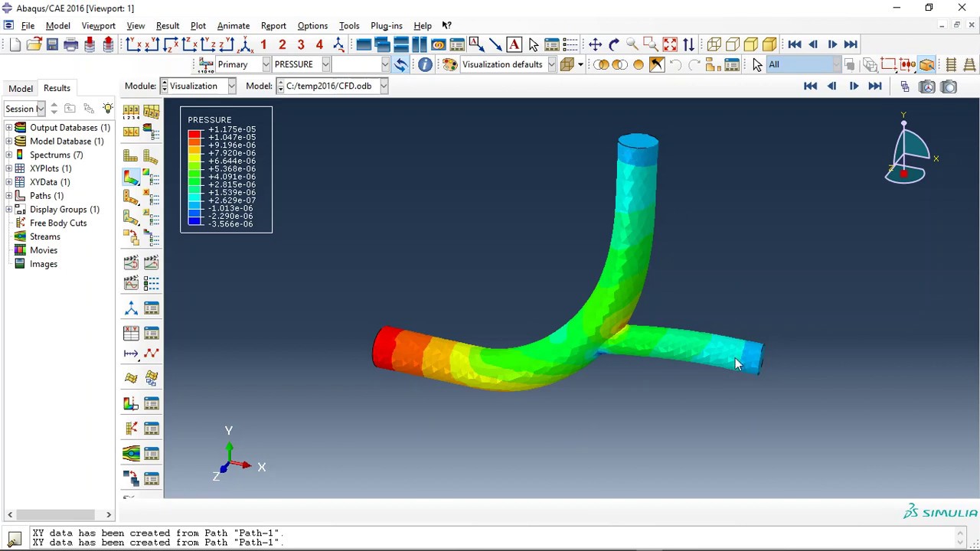The height and width of the screenshot is (551, 980).
Task: Click the Create Text Annotation icon
Action: pos(514,44)
